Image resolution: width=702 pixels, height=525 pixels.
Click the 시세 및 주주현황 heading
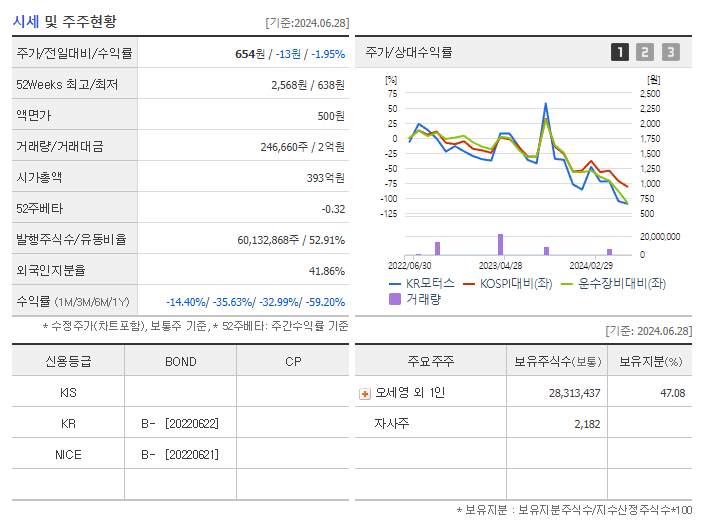click(x=64, y=21)
